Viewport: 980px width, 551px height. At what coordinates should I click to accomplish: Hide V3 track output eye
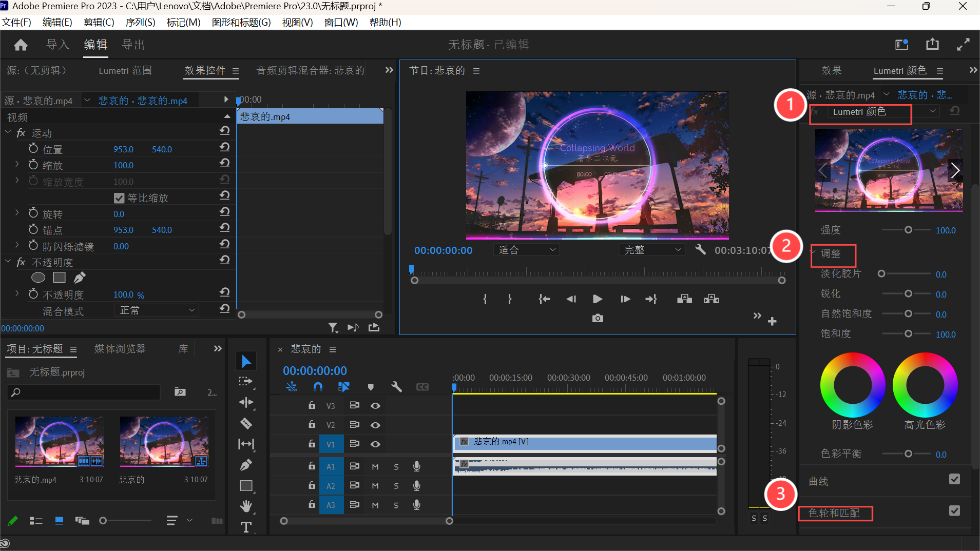(x=375, y=406)
